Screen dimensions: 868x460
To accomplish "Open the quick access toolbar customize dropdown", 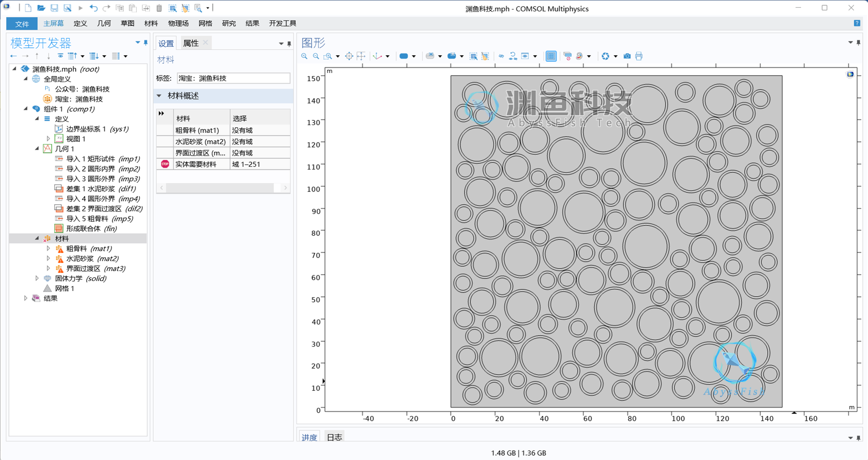I will pyautogui.click(x=208, y=8).
